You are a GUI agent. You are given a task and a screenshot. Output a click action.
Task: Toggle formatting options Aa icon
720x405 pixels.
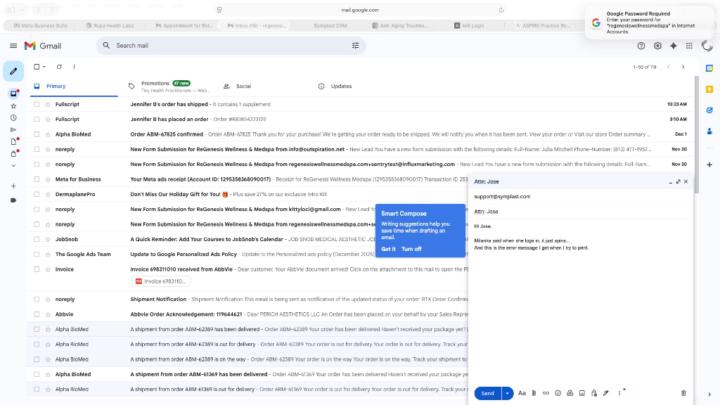click(522, 393)
